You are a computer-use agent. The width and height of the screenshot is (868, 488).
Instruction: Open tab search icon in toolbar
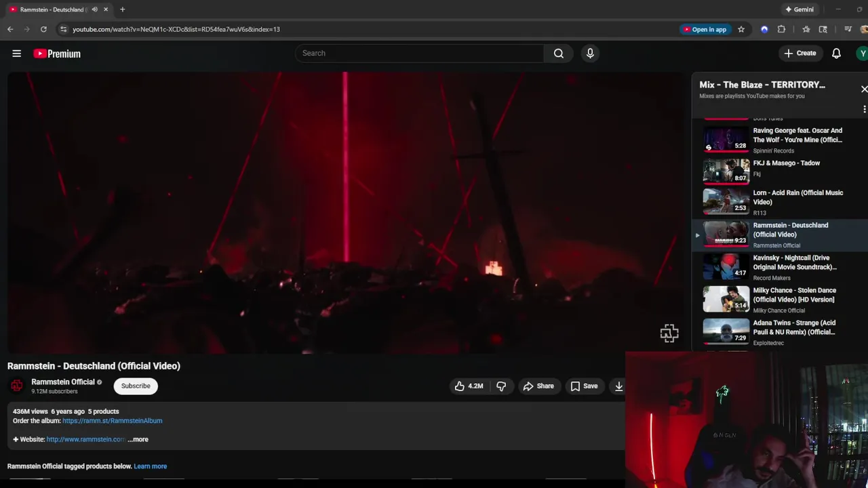point(823,29)
